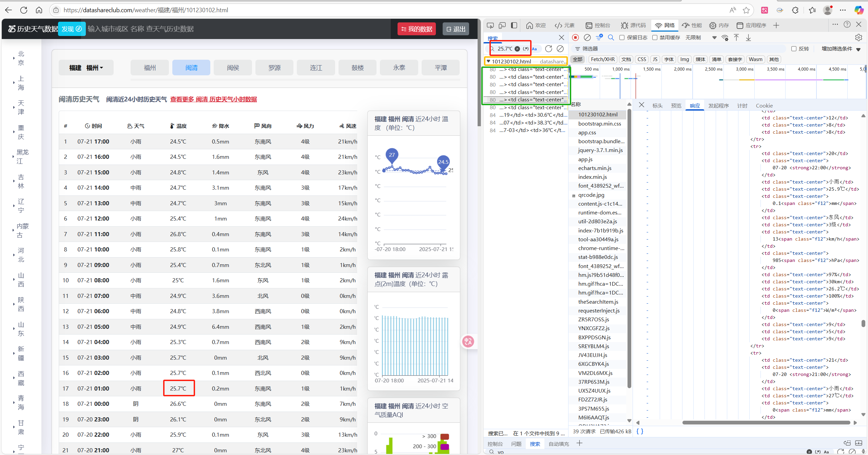Refresh the search results for 25.7℃

(x=548, y=49)
